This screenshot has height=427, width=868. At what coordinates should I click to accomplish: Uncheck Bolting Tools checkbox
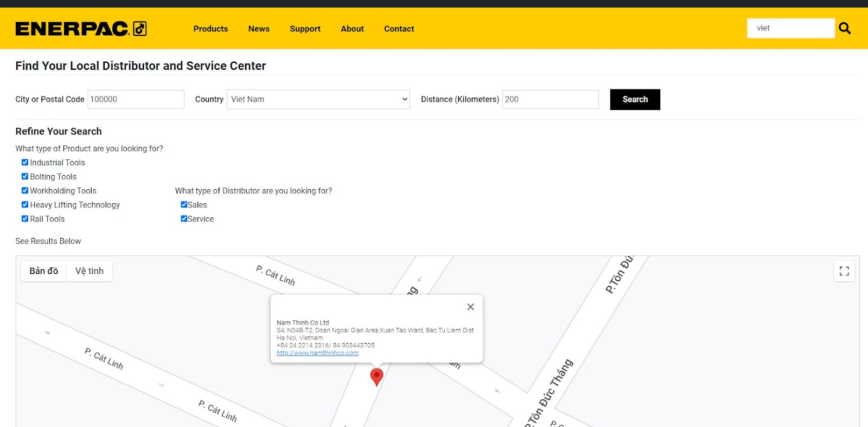coord(25,176)
